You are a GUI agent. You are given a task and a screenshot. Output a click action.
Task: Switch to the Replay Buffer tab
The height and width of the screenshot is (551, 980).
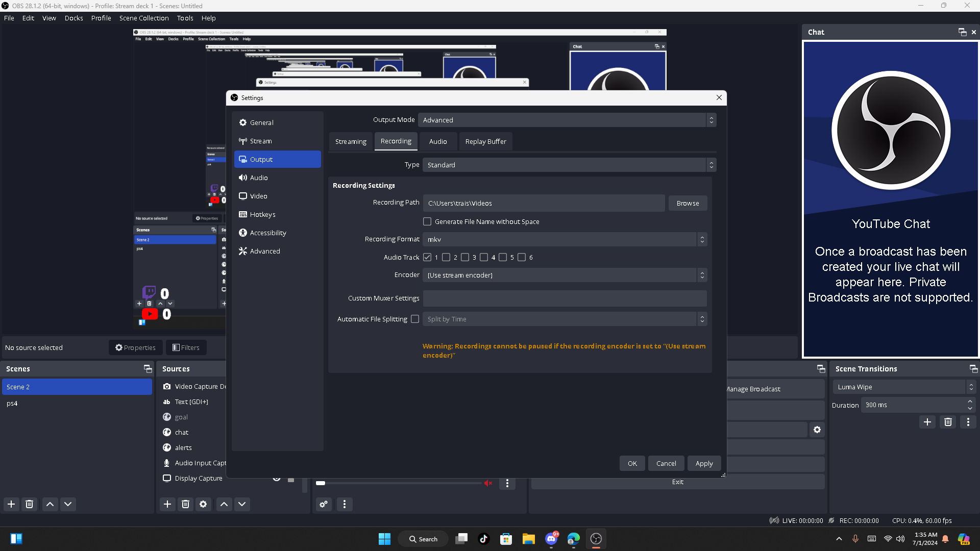(x=485, y=141)
